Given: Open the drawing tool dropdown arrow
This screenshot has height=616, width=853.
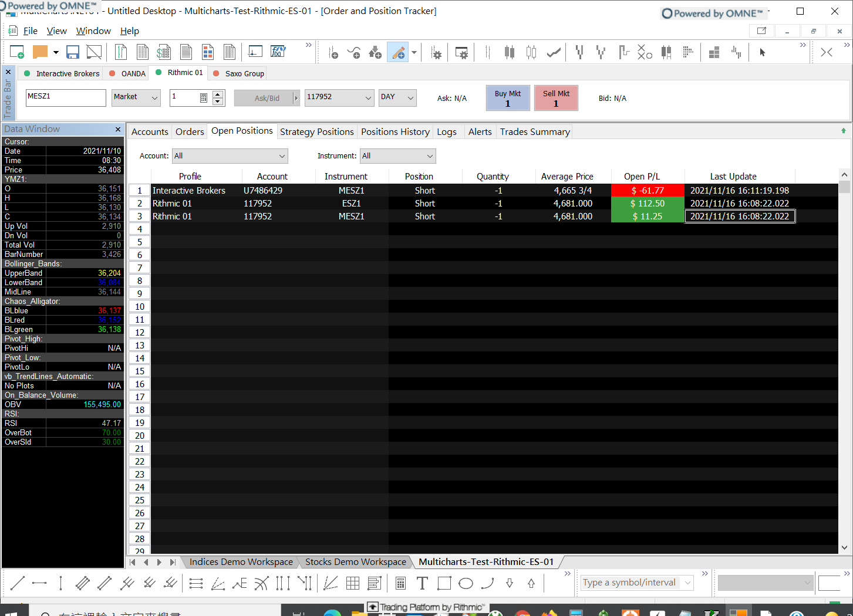Looking at the screenshot, I should click(x=414, y=53).
